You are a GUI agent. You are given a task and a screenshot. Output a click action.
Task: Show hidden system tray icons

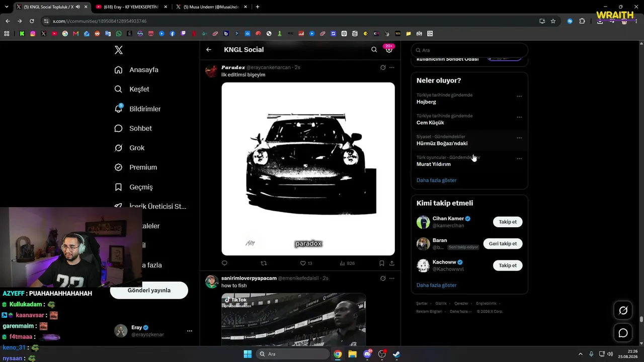click(580, 354)
